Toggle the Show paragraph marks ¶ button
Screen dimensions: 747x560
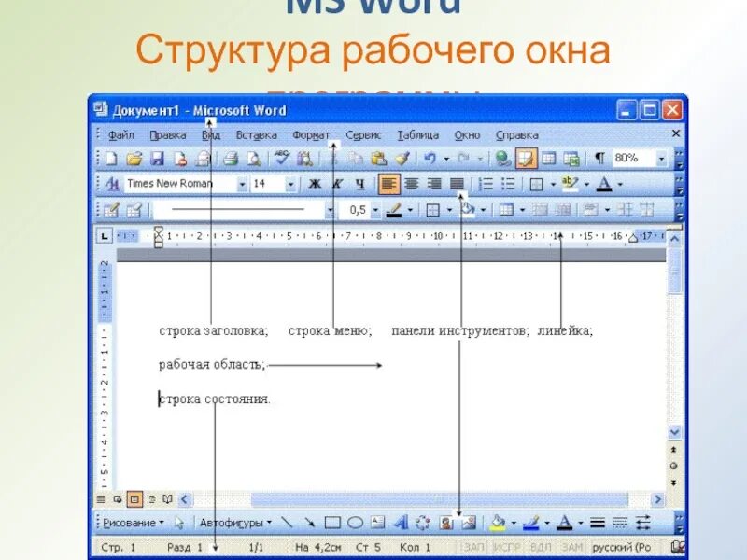(x=600, y=158)
